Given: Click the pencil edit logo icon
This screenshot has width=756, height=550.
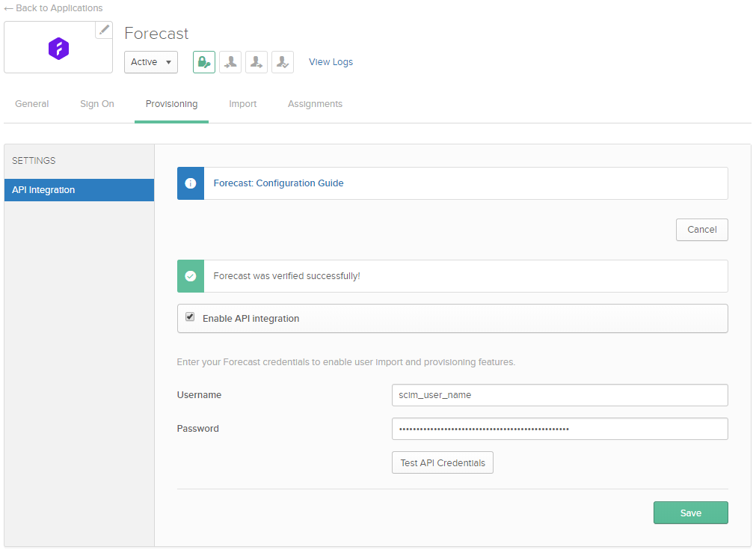Looking at the screenshot, I should [104, 30].
